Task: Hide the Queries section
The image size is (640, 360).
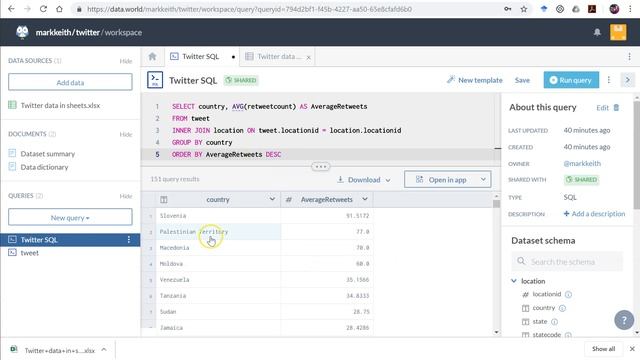Action: pos(126,196)
